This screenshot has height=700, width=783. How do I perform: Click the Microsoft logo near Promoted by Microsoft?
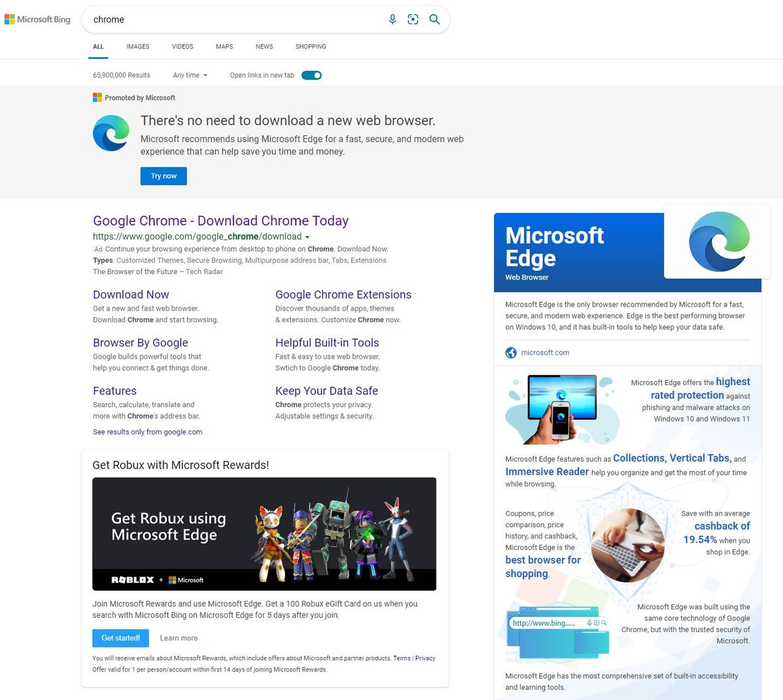pyautogui.click(x=96, y=97)
